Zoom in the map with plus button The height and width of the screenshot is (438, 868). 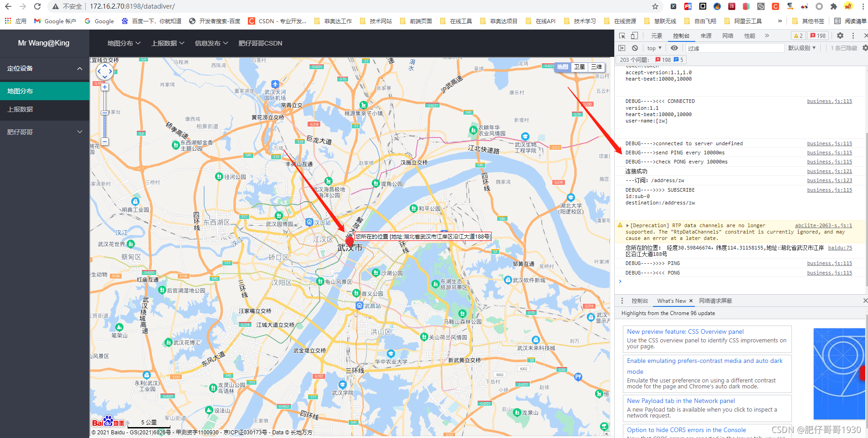point(105,87)
